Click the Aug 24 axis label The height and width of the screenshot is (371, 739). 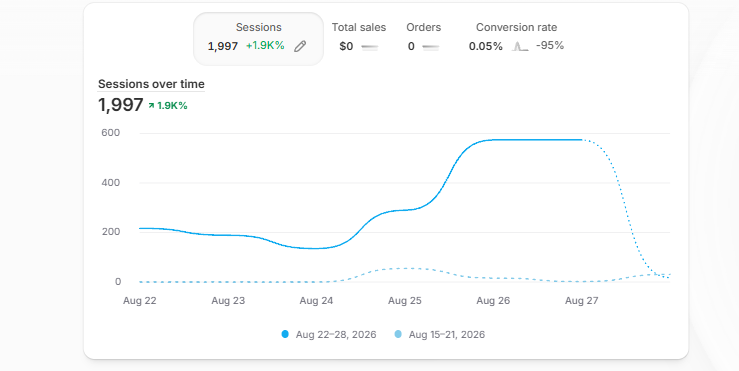click(316, 301)
